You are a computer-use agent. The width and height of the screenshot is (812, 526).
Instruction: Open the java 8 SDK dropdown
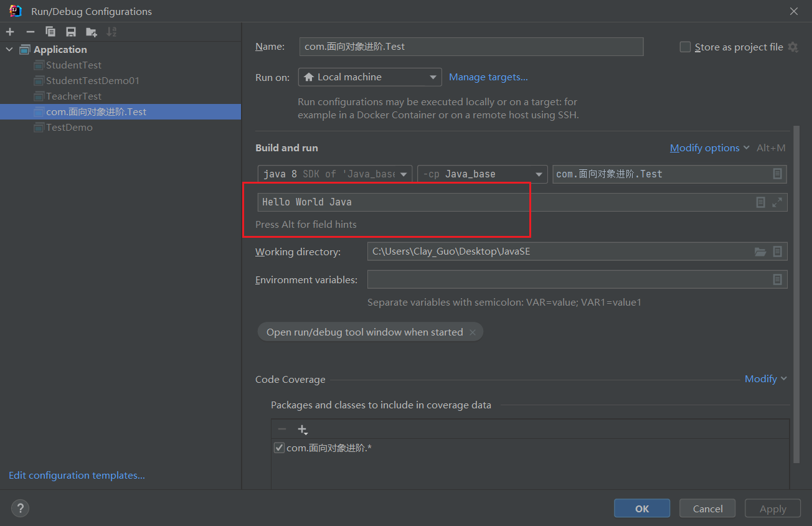pyautogui.click(x=335, y=174)
